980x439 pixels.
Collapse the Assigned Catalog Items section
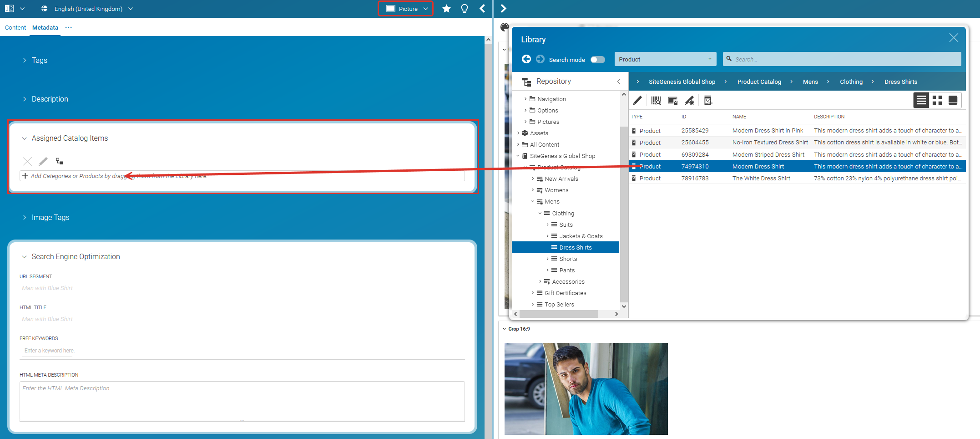[24, 138]
